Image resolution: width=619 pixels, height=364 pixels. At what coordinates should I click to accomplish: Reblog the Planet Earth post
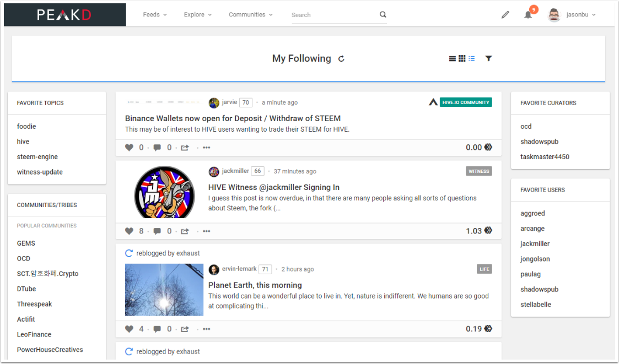[x=185, y=329]
